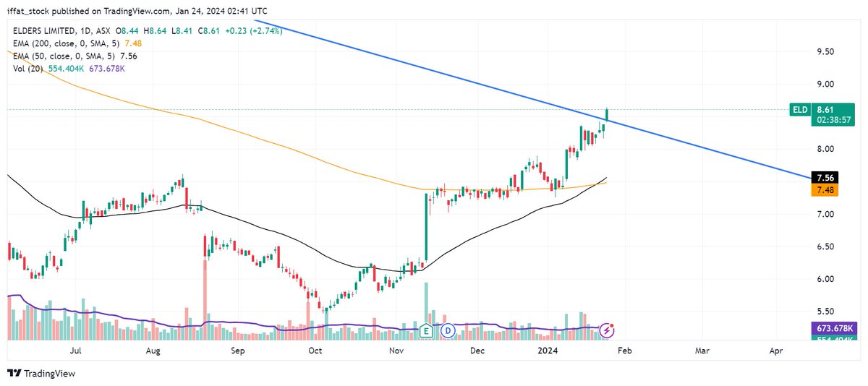
Task: Select the Vol (20) indicator legend
Action: pos(27,67)
